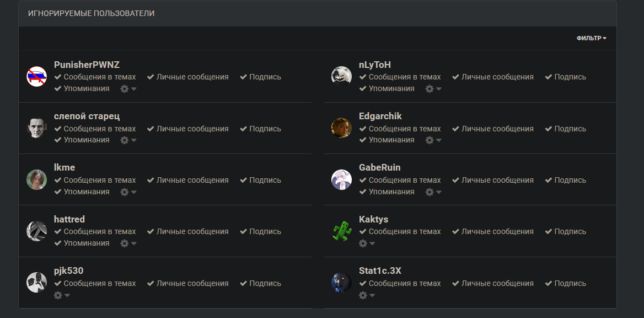Open the Kaktys user profile link
Viewport: 644px width, 318px height.
pos(373,219)
